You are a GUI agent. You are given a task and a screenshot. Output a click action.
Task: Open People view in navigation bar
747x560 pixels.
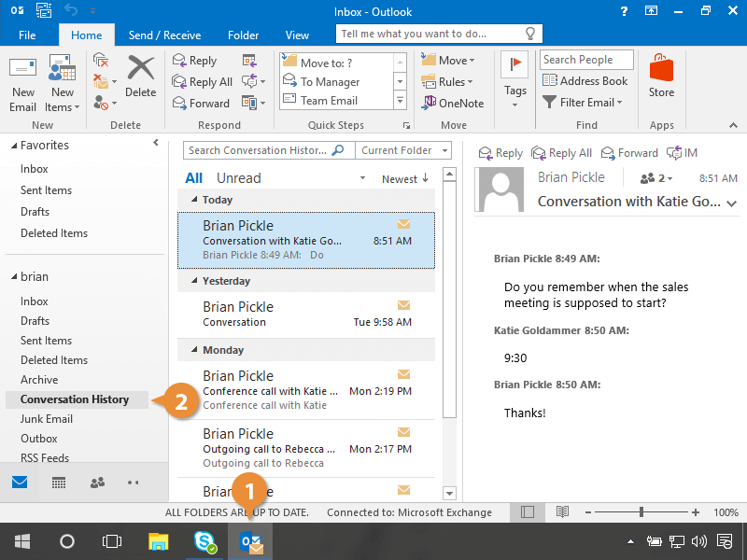pos(96,483)
